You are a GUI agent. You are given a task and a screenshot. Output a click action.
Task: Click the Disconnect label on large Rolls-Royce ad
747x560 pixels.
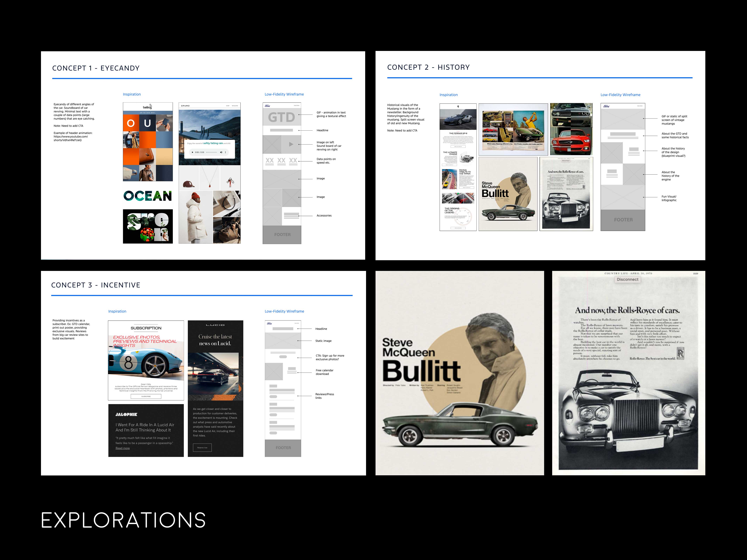pos(627,279)
